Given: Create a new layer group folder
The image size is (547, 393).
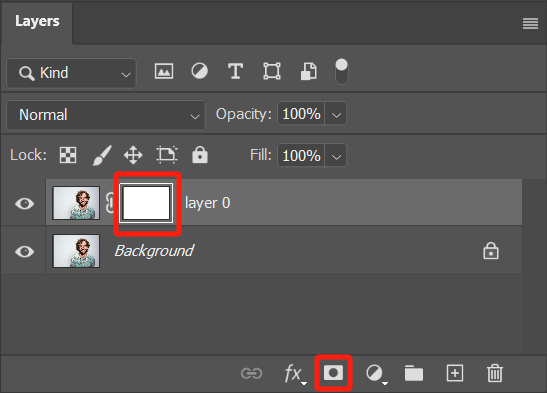Looking at the screenshot, I should click(414, 373).
